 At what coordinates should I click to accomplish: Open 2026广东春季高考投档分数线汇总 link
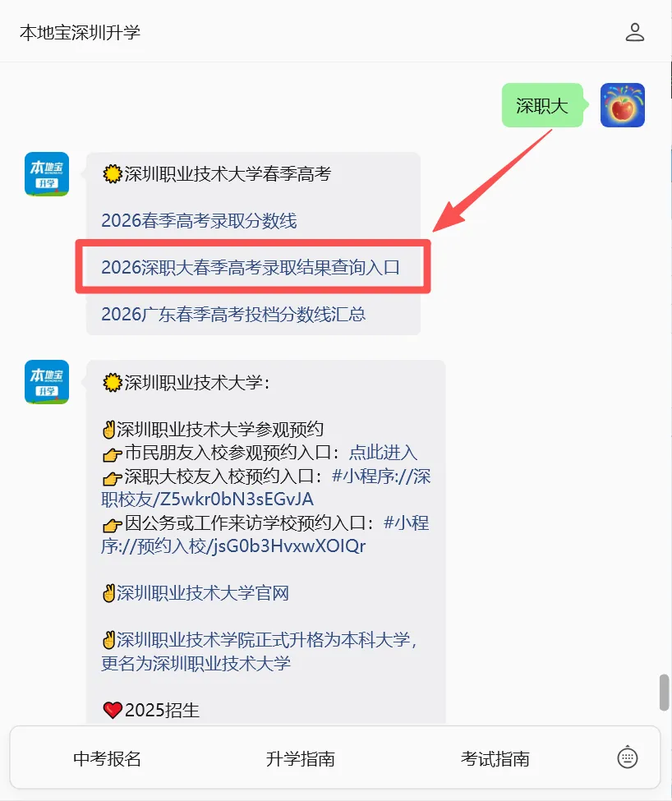tap(233, 314)
